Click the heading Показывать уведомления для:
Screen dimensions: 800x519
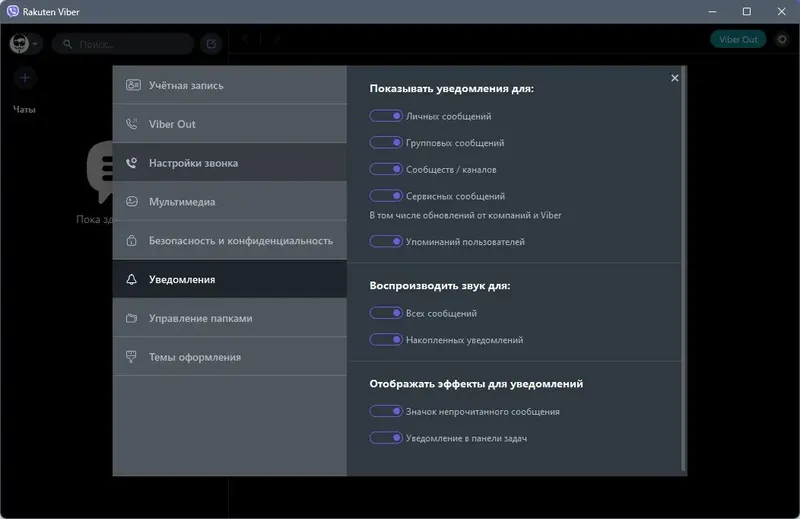pos(452,88)
